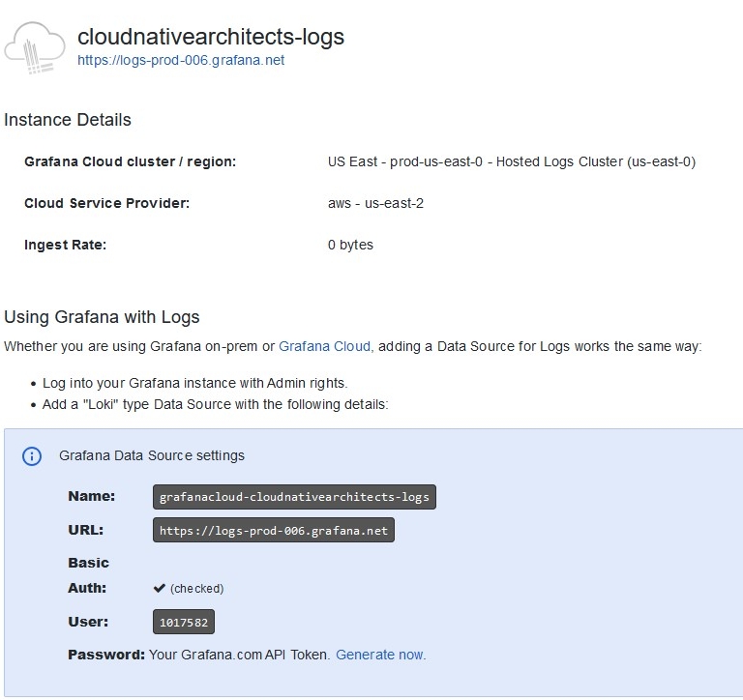The image size is (743, 700).
Task: Click the cloudnativearchitects-logs page title
Action: 211,37
